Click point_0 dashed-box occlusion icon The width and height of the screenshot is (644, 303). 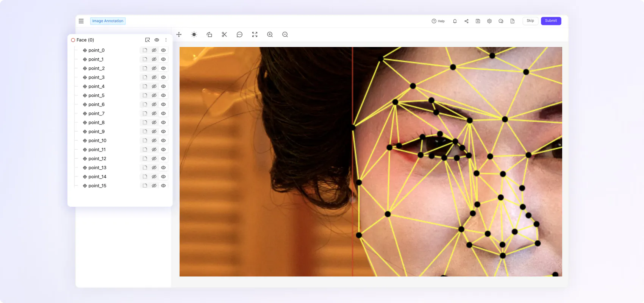(x=145, y=50)
